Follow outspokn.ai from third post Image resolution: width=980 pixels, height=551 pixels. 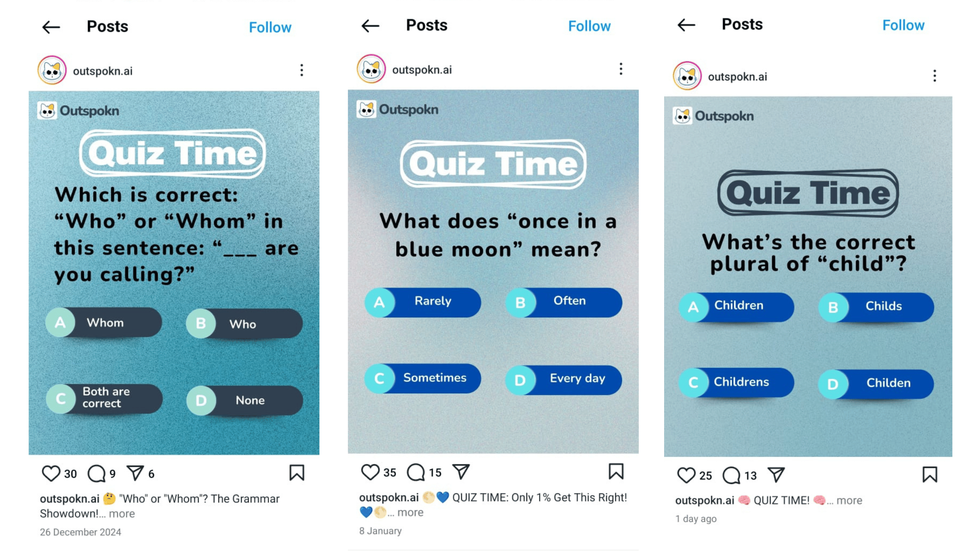pos(903,25)
